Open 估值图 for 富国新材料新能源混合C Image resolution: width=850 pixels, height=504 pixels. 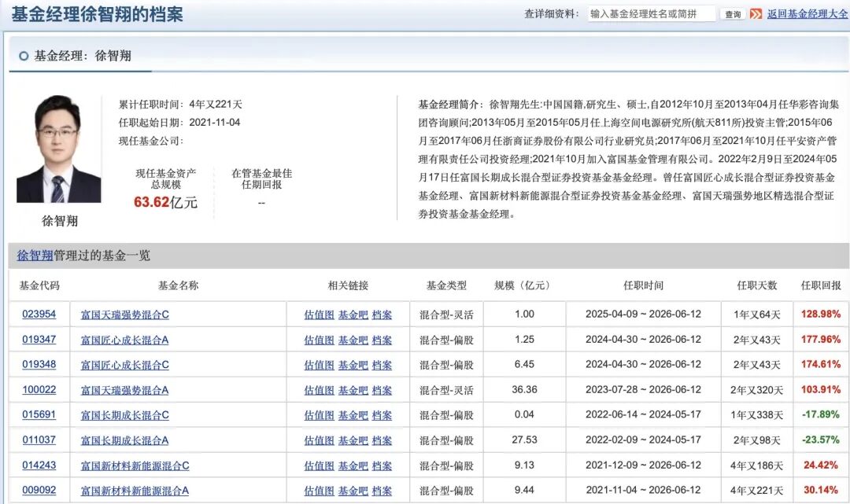pos(319,465)
